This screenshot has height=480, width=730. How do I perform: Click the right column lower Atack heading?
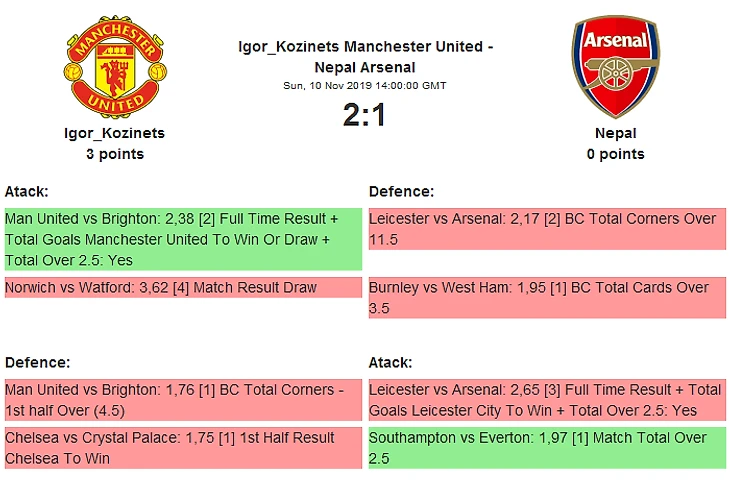[391, 362]
